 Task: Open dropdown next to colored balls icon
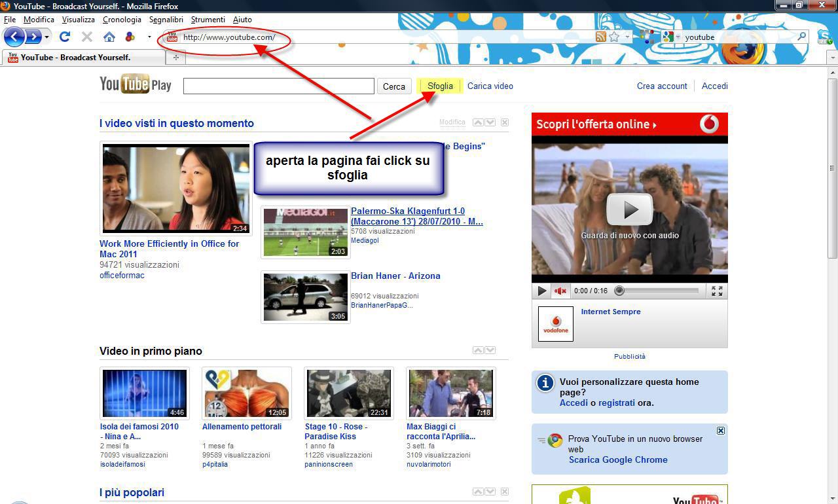[x=149, y=37]
